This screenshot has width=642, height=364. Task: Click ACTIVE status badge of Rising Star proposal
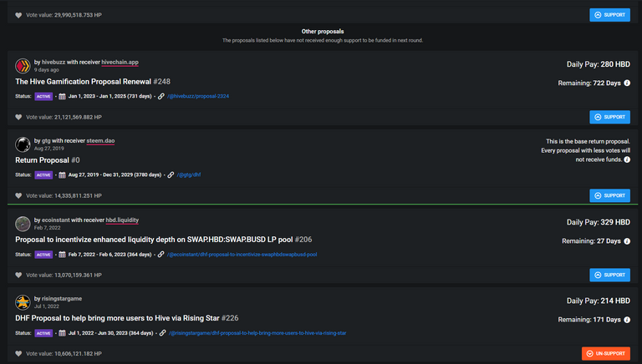pyautogui.click(x=43, y=333)
